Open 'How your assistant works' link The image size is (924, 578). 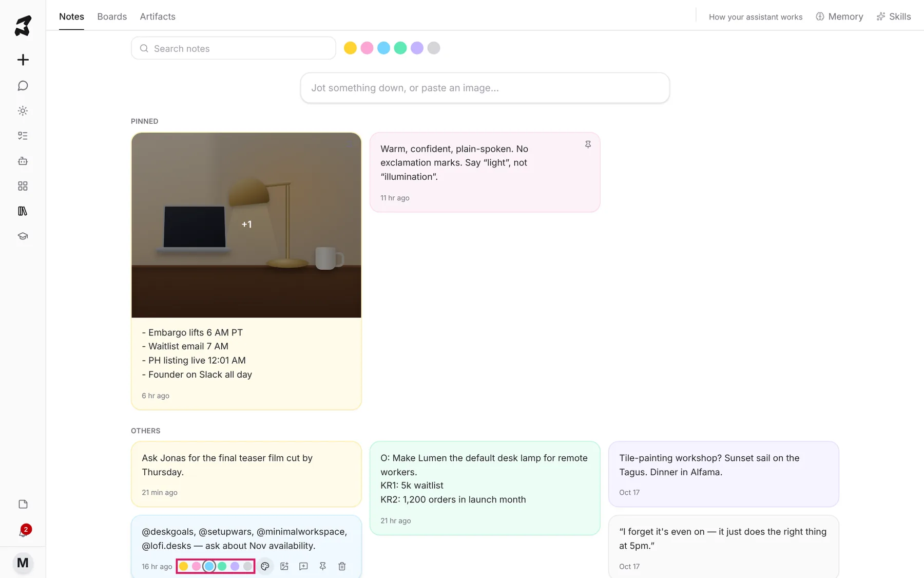pyautogui.click(x=755, y=17)
